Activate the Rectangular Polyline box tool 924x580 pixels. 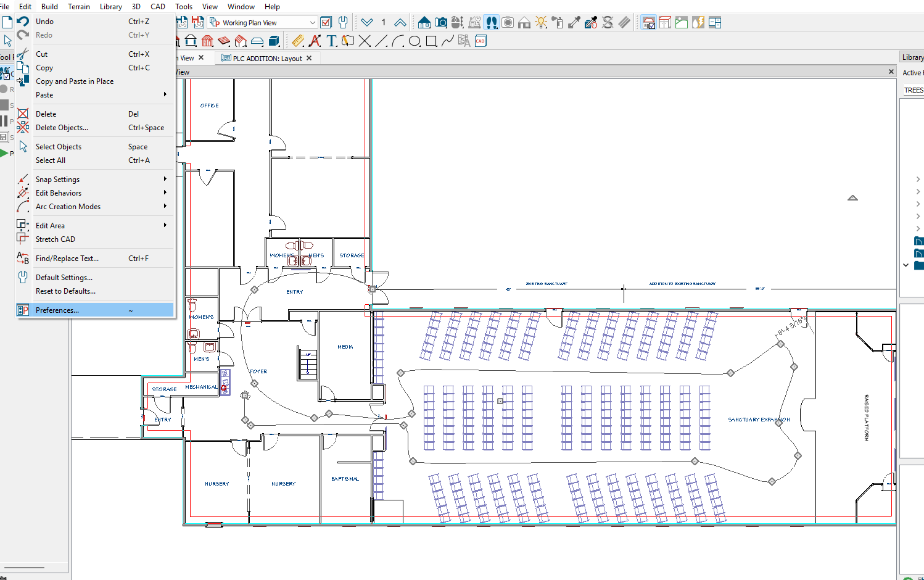click(431, 41)
